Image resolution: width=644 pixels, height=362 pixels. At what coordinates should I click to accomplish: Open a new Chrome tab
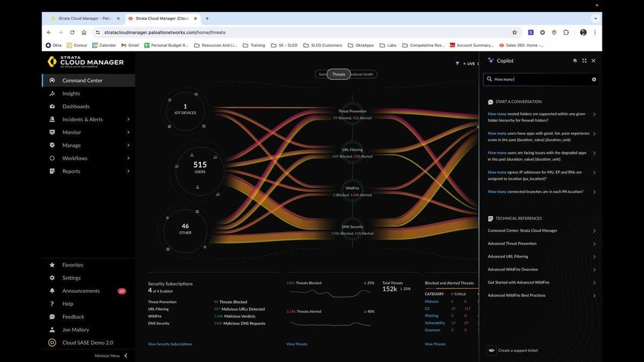pyautogui.click(x=207, y=18)
